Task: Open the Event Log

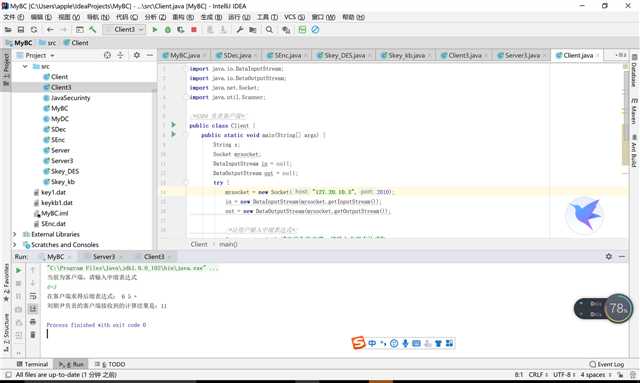Action: (607, 364)
